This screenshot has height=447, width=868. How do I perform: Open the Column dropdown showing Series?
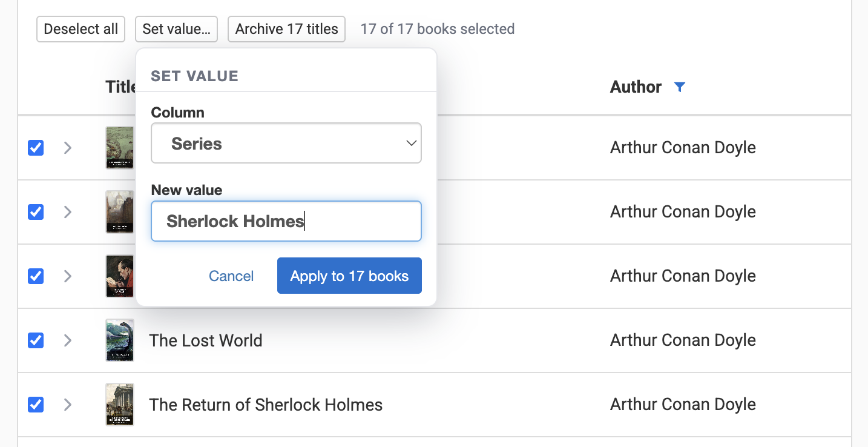tap(286, 144)
